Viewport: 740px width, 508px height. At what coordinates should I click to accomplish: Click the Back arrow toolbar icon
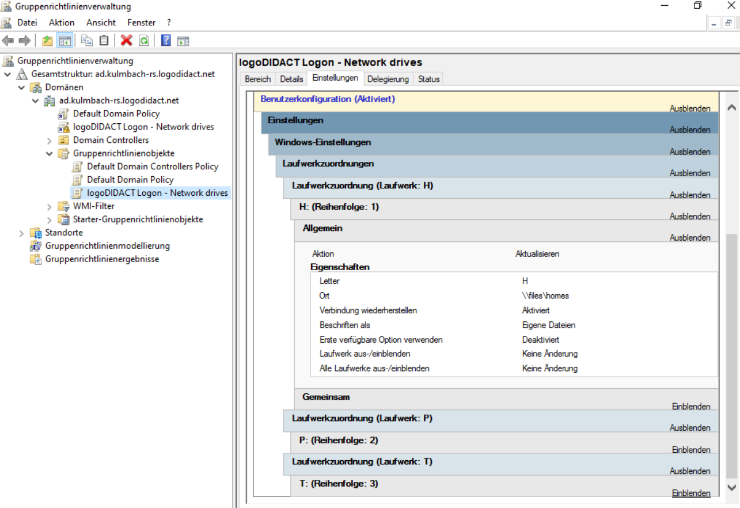8,41
